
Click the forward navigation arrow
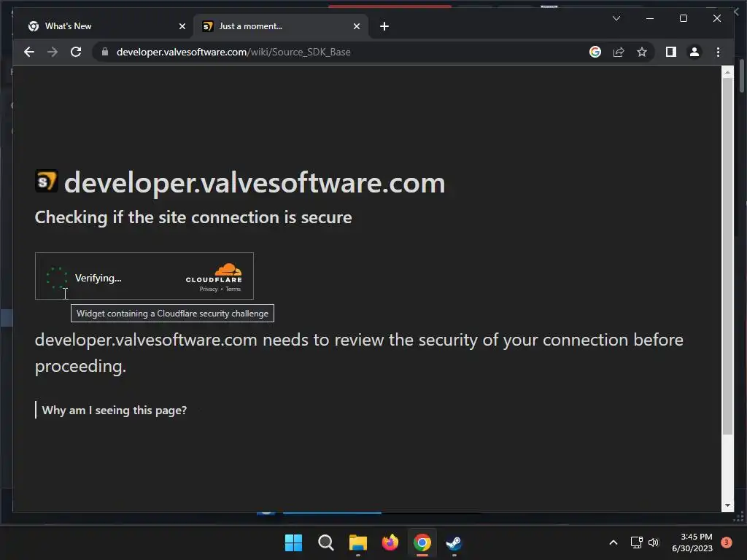(53, 52)
